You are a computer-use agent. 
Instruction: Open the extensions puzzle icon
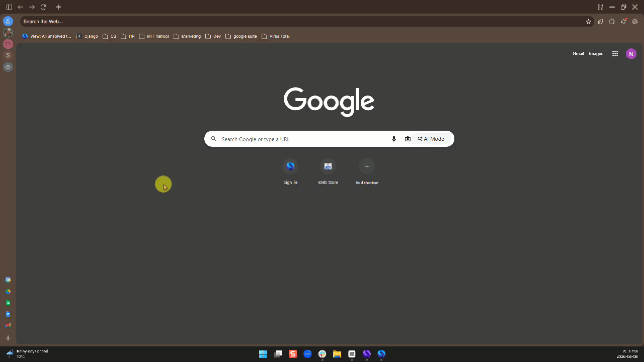click(x=612, y=22)
